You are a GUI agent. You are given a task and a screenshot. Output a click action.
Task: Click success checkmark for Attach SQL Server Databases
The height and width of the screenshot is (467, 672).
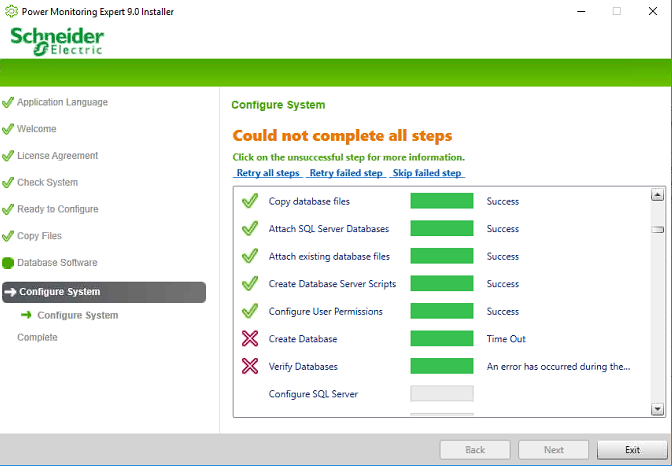tap(250, 228)
